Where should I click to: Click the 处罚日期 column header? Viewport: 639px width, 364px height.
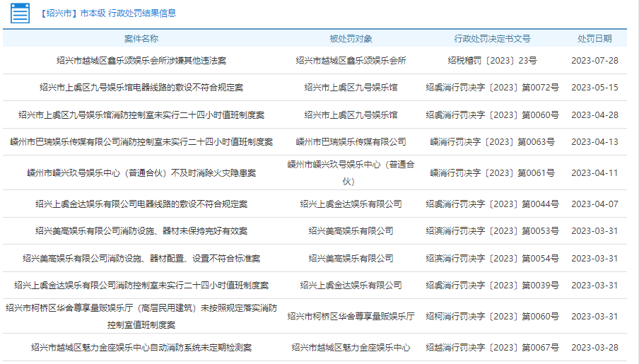(x=594, y=39)
